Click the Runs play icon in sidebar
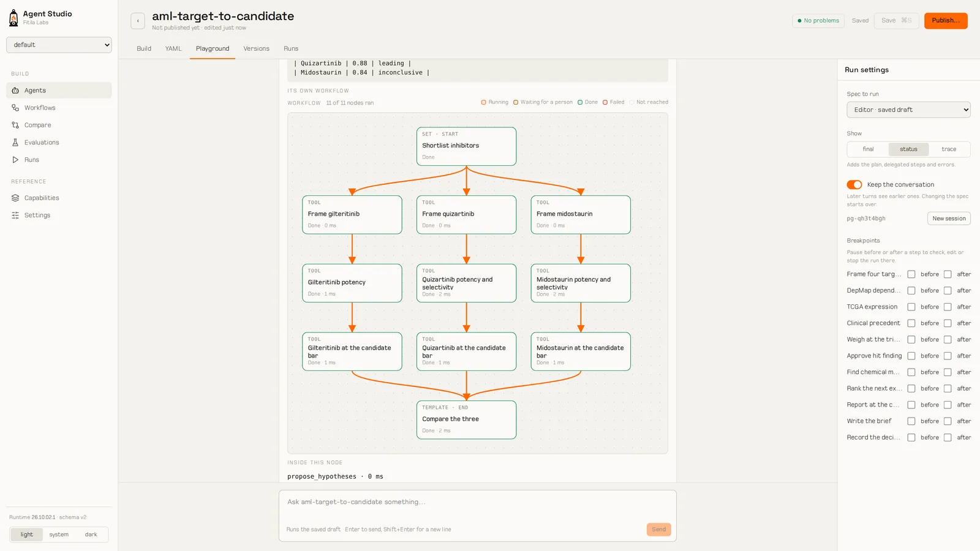This screenshot has width=980, height=551. (15, 160)
